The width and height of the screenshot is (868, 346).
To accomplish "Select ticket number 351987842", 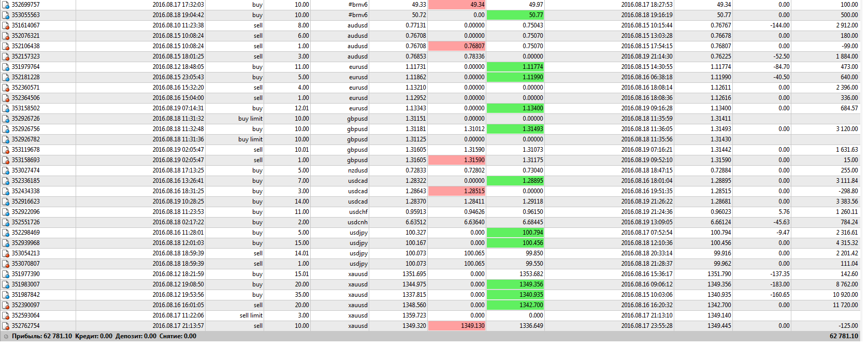I will tap(26, 295).
